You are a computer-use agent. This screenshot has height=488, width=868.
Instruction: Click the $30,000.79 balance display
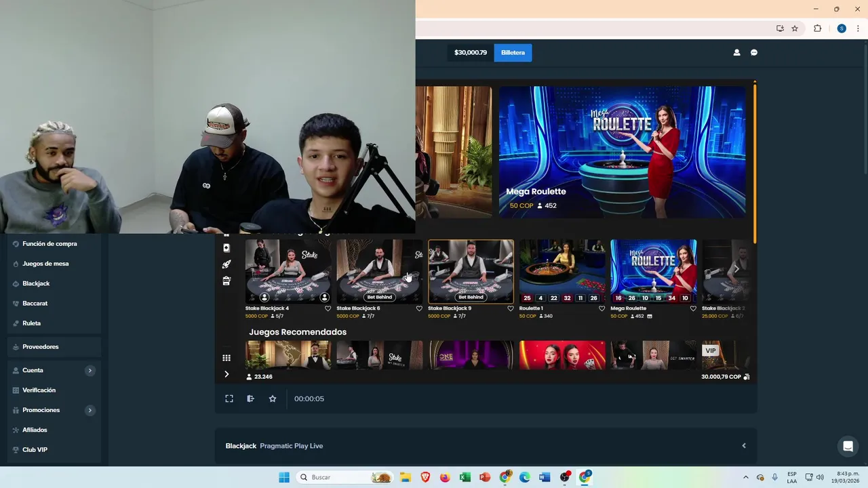click(471, 52)
